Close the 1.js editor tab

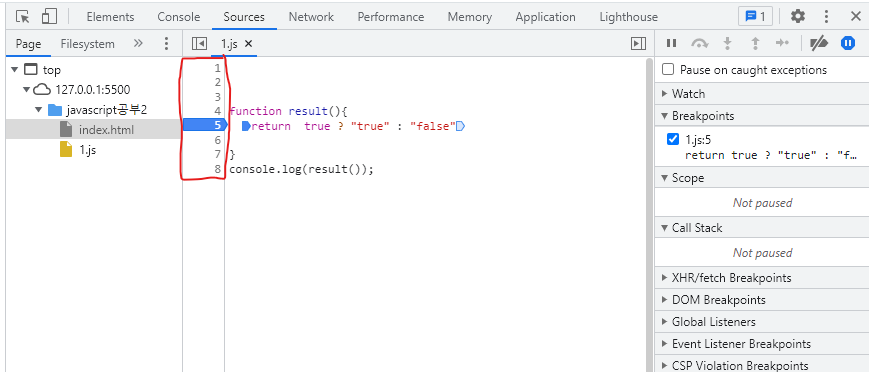click(248, 44)
